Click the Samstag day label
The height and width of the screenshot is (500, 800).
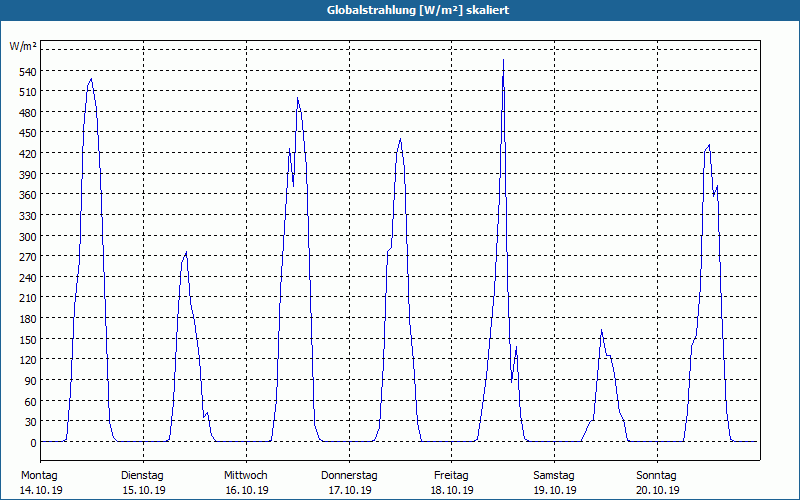554,476
